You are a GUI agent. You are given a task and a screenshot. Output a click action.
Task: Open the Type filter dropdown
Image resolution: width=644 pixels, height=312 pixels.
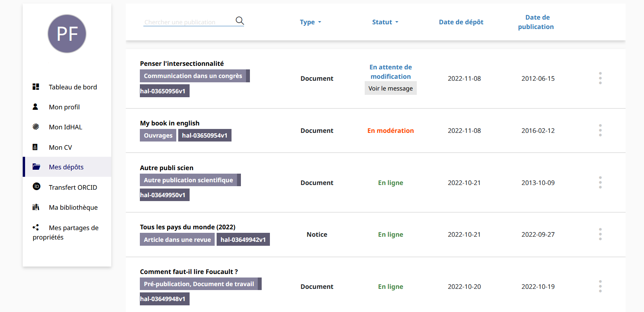[x=311, y=22]
